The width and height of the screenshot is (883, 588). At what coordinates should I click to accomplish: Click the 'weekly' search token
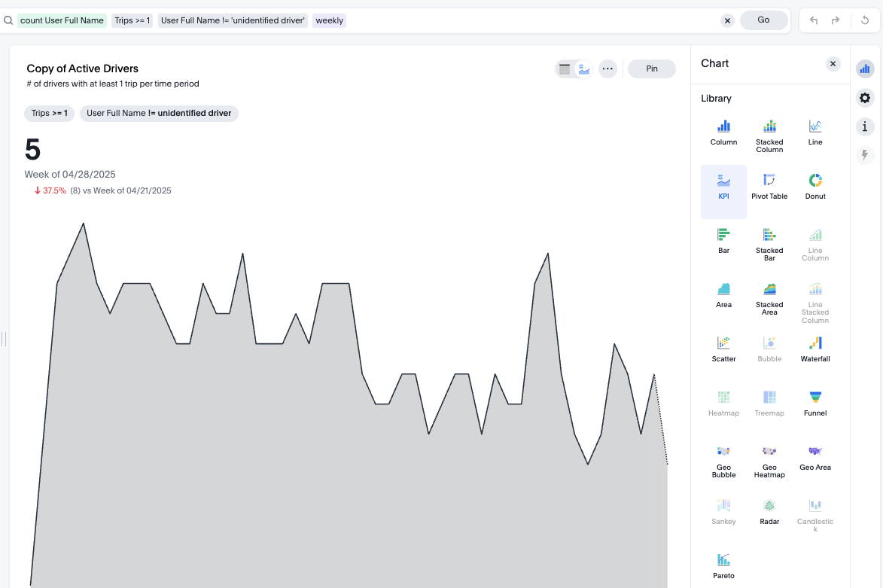[x=330, y=20]
